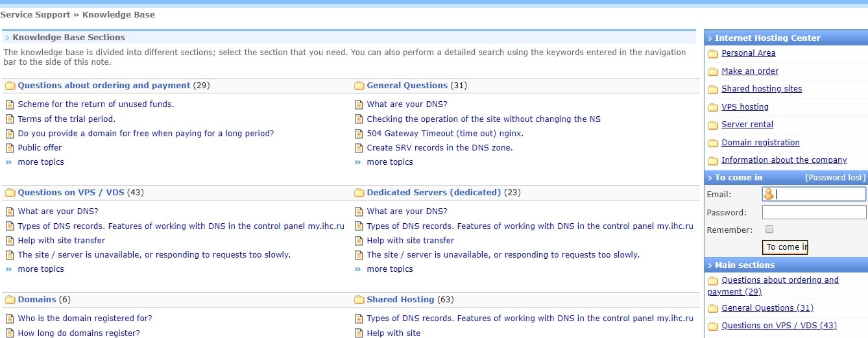The width and height of the screenshot is (868, 338).
Task: Click the arrow beside Main sections header
Action: point(710,266)
